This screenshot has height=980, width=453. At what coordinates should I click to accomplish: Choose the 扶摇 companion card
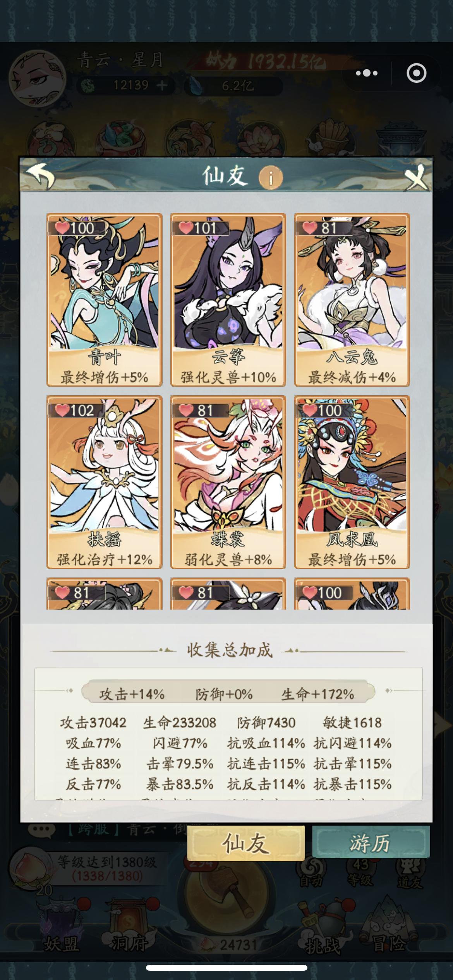click(x=104, y=482)
